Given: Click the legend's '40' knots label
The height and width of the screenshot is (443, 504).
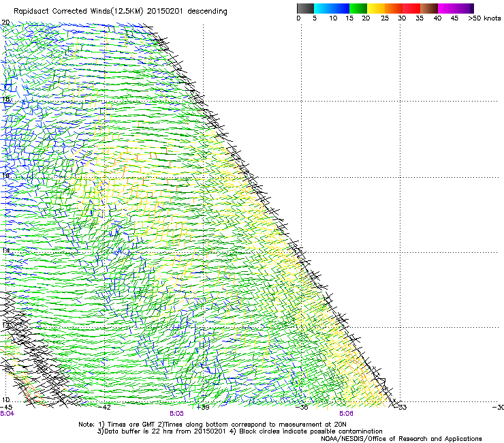Looking at the screenshot, I should pos(437,18).
